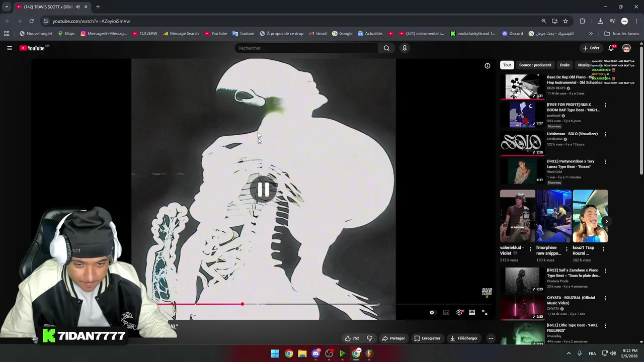Click the YouTube logo
The image size is (644, 362).
tap(32, 48)
